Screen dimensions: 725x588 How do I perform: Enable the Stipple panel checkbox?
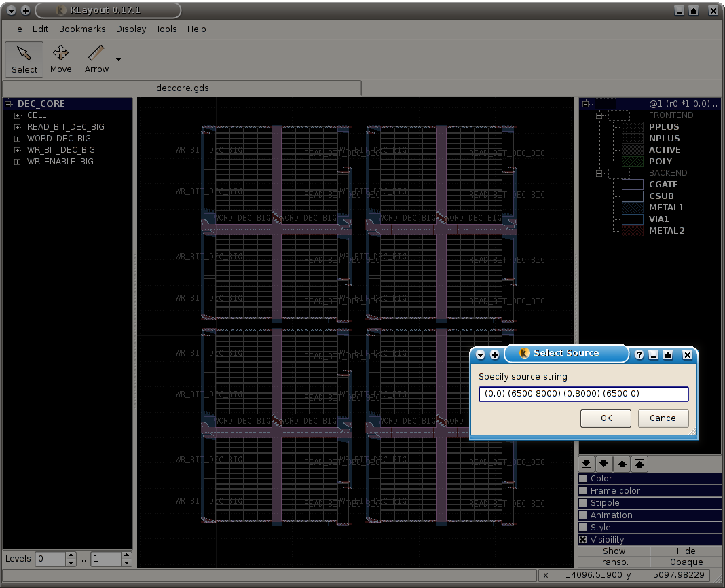pos(583,503)
